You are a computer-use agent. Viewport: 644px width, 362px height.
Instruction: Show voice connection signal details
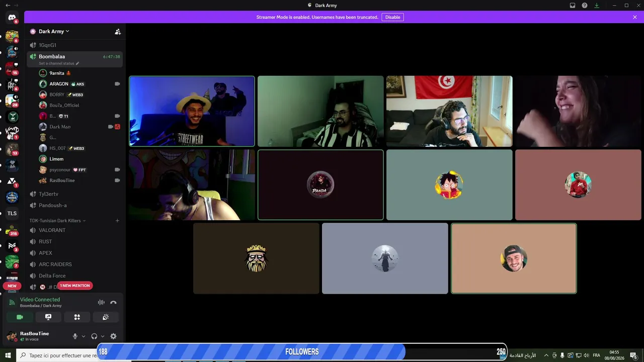pyautogui.click(x=12, y=303)
